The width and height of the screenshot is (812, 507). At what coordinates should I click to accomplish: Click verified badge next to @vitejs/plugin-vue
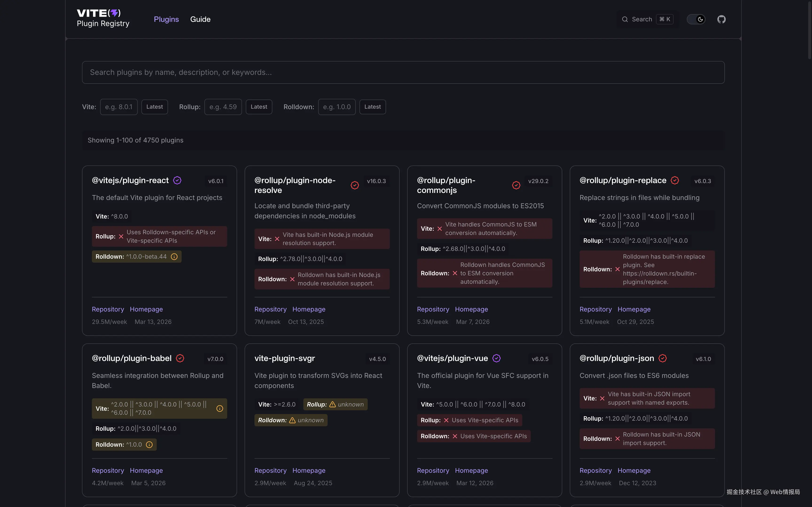tap(496, 358)
